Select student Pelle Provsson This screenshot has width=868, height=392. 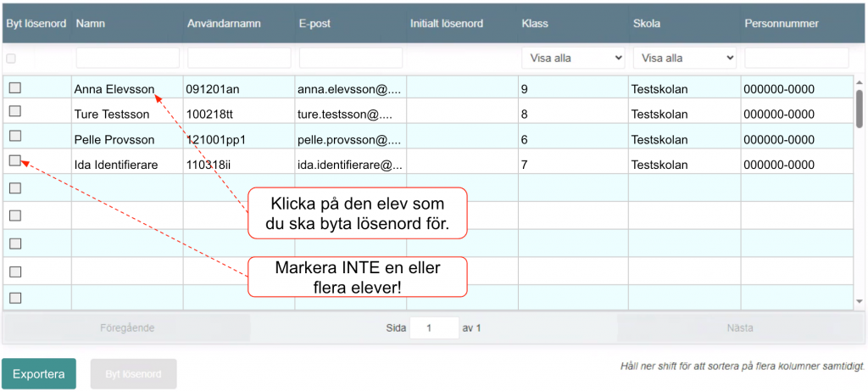114,140
